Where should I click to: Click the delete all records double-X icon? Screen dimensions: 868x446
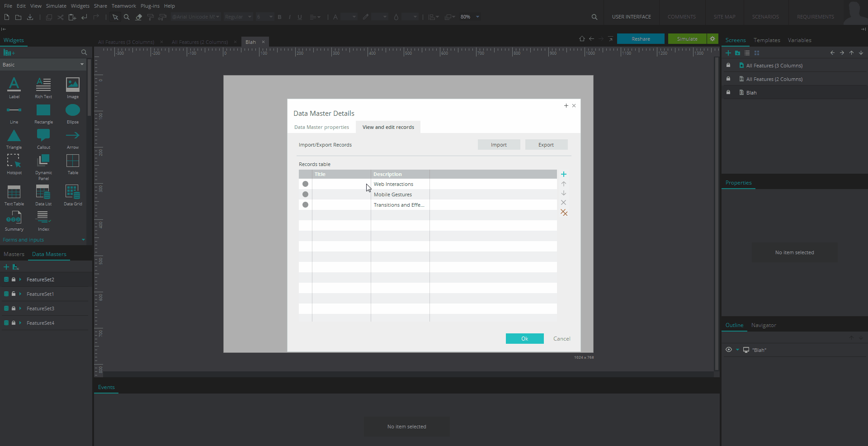[x=564, y=213]
